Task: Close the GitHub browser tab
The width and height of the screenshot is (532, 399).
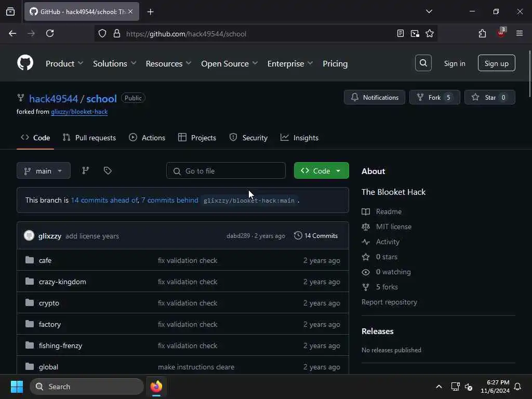Action: [130, 11]
